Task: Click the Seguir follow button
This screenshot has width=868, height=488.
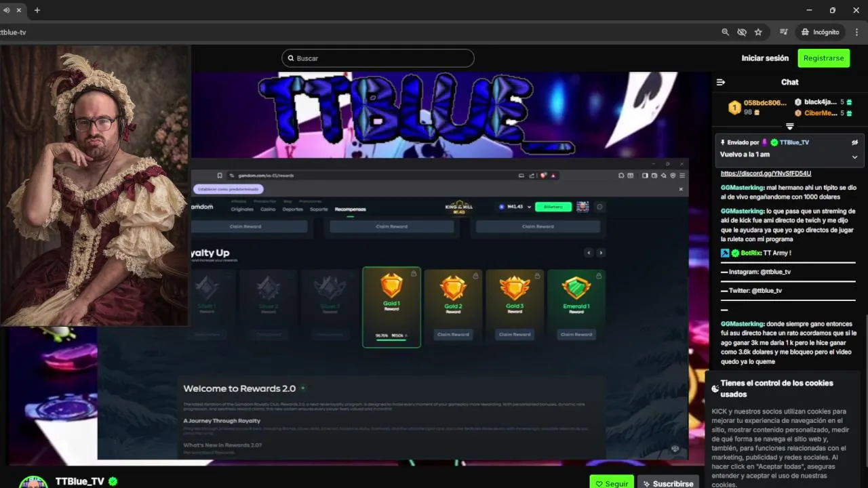Action: click(612, 483)
